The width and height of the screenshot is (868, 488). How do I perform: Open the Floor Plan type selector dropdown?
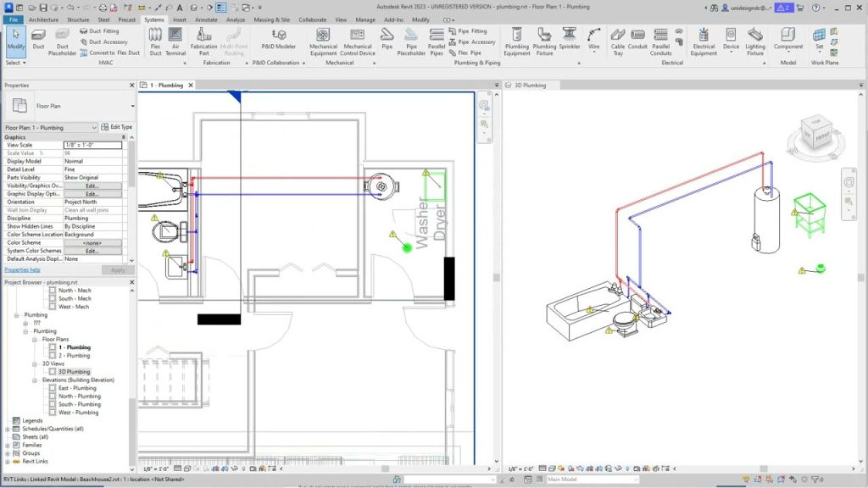(x=132, y=106)
